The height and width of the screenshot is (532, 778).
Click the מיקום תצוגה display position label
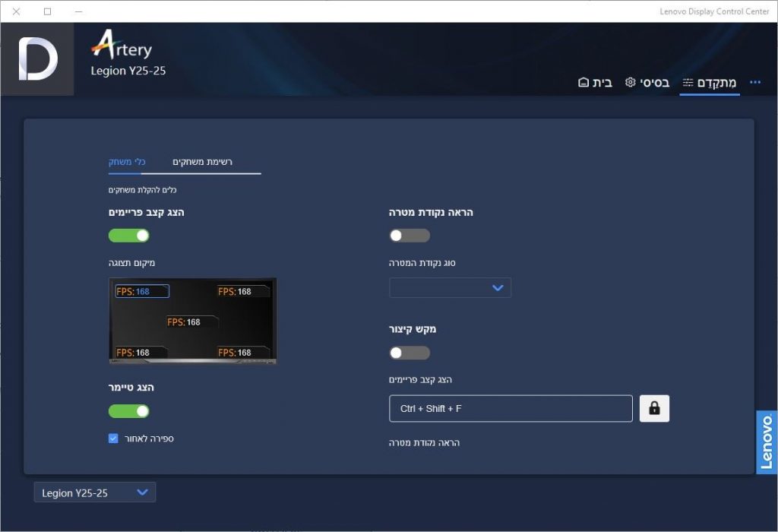131,263
